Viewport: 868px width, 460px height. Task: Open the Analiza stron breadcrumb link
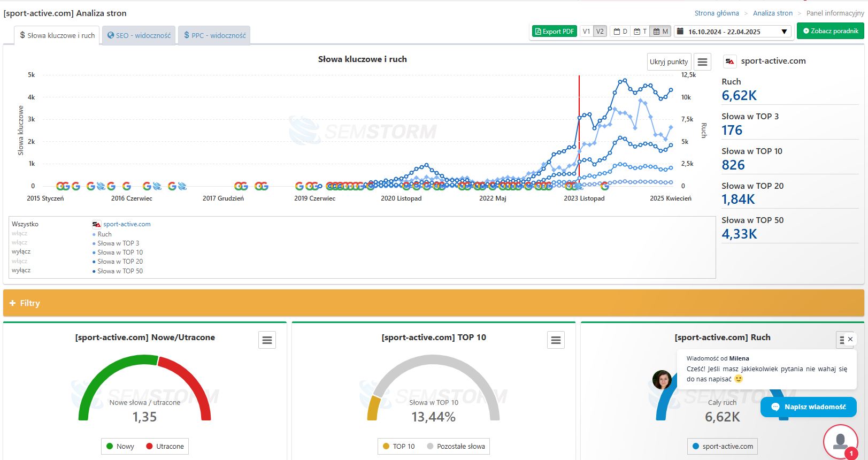click(773, 13)
